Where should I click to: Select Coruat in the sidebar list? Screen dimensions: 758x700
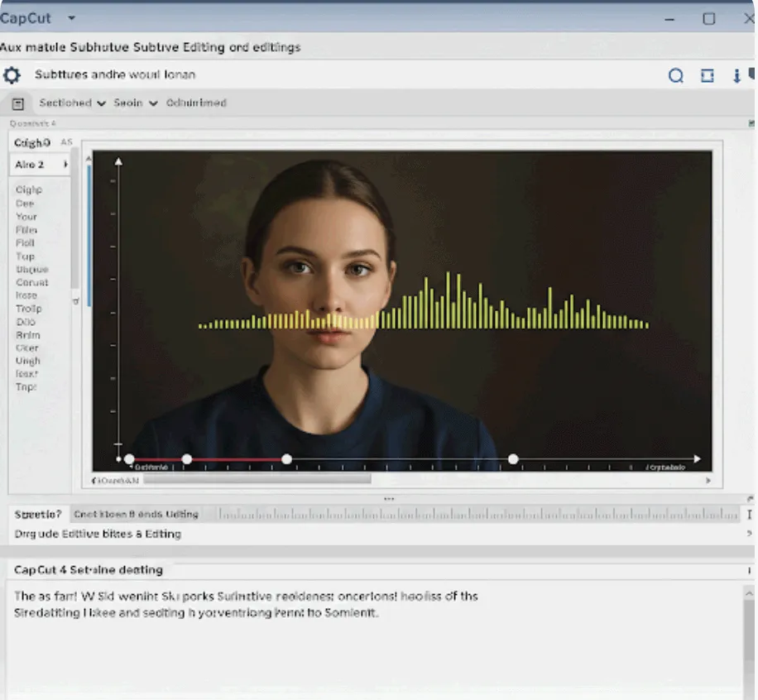point(32,282)
